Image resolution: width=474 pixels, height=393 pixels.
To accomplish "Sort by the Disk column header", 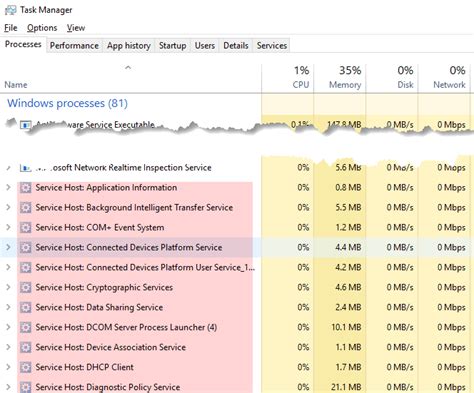I will tap(392, 78).
